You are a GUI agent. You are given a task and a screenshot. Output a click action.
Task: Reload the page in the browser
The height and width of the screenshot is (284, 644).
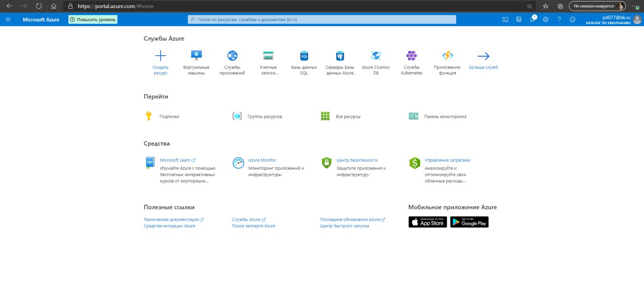pyautogui.click(x=39, y=6)
